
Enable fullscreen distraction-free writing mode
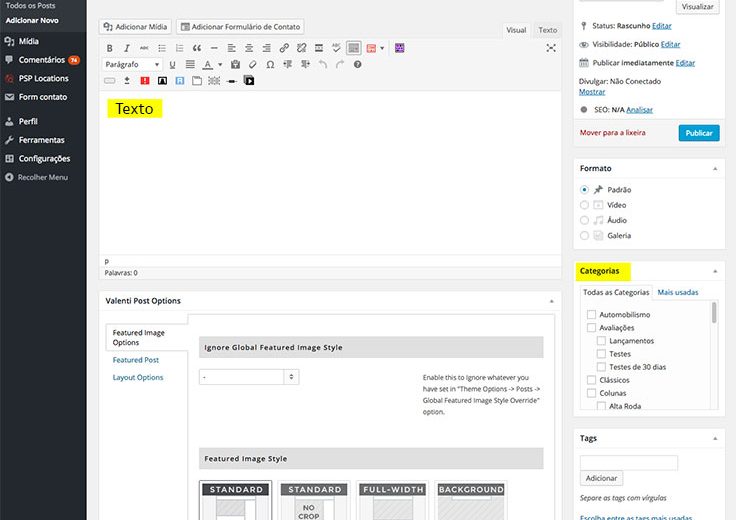(x=550, y=48)
